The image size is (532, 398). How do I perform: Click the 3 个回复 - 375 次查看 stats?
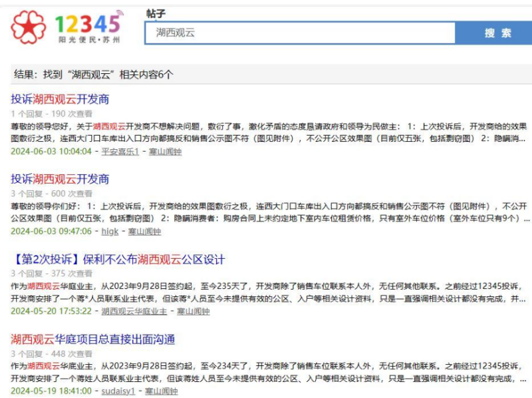(52, 274)
